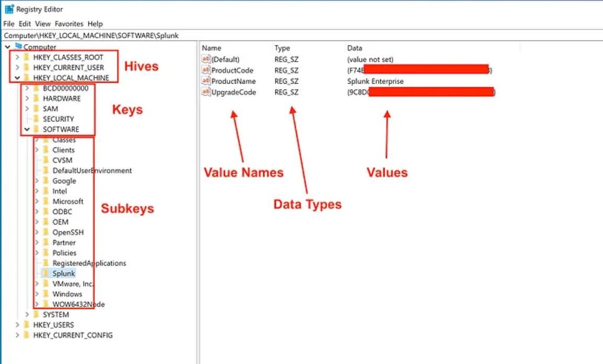Expand the HARDWARE key
The image size is (603, 364).
pyautogui.click(x=27, y=98)
